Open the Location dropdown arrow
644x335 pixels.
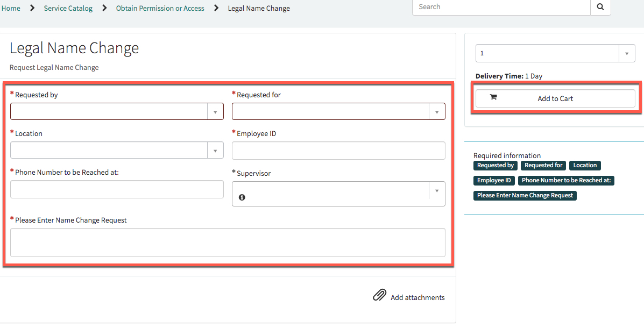tap(215, 150)
